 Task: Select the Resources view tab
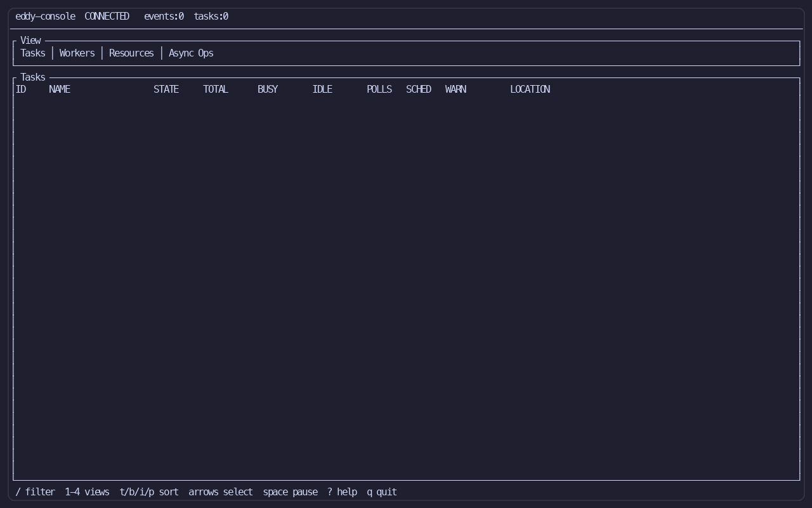click(x=131, y=53)
